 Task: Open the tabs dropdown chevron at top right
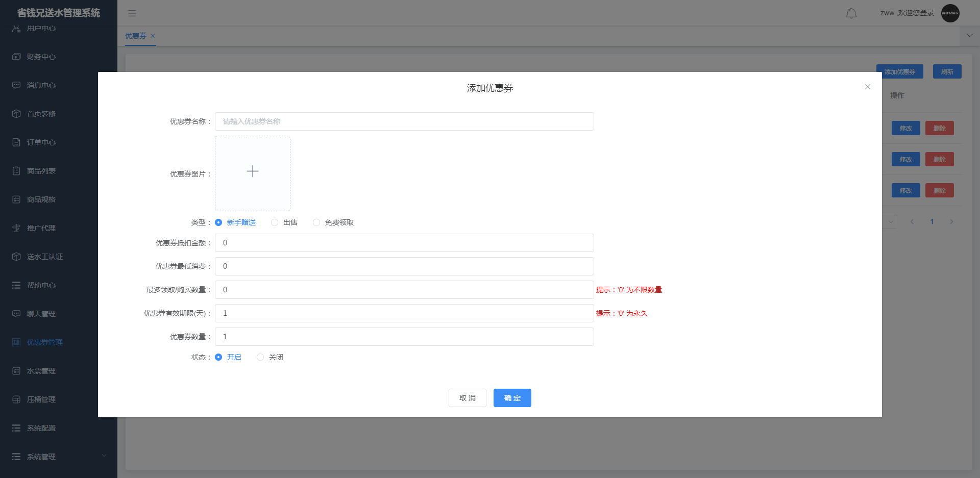(x=969, y=36)
